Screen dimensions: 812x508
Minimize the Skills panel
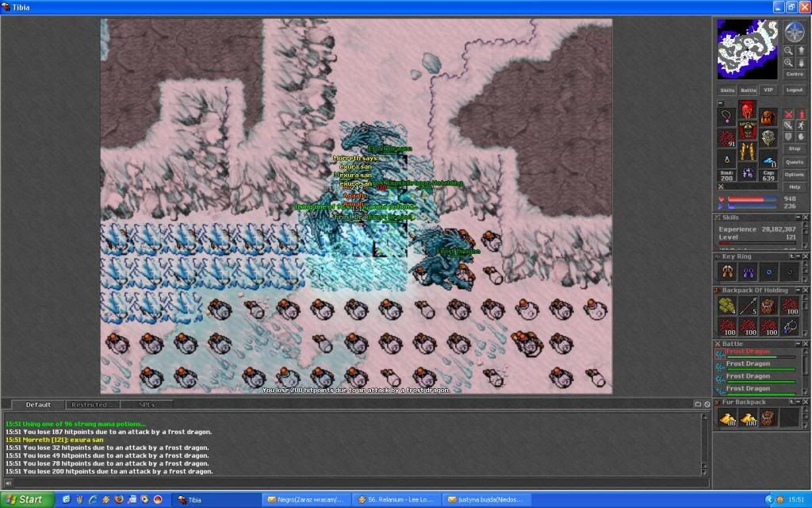pyautogui.click(x=798, y=217)
